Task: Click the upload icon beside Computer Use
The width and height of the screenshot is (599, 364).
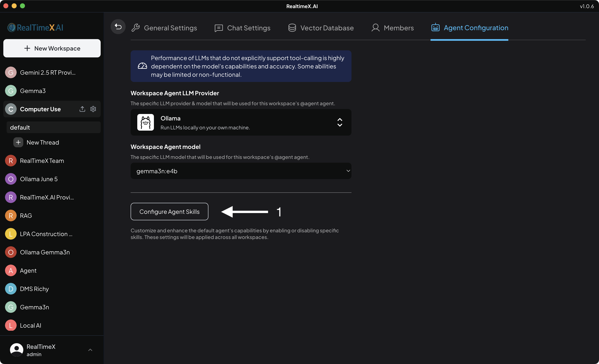Action: (x=82, y=109)
